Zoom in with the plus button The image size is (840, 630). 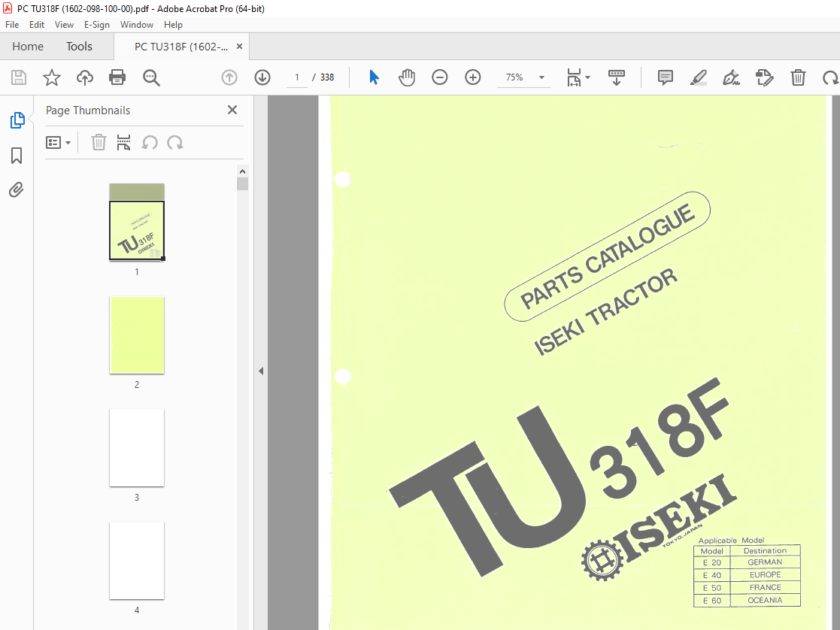[x=472, y=77]
